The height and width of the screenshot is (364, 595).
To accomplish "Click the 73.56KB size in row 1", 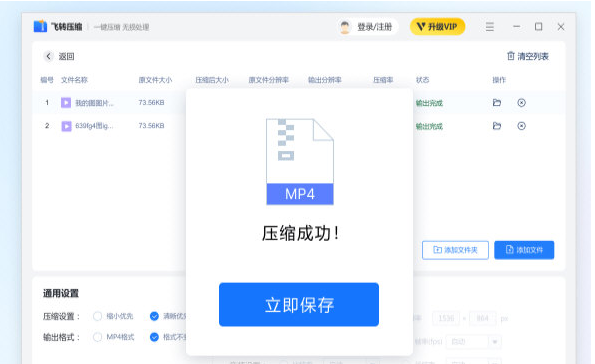I will pyautogui.click(x=151, y=102).
